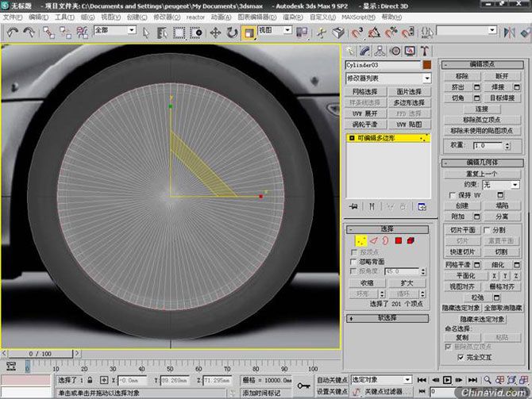This screenshot has width=532, height=399.
Task: Activate Vertex sub-object selection mode
Action: (x=360, y=240)
